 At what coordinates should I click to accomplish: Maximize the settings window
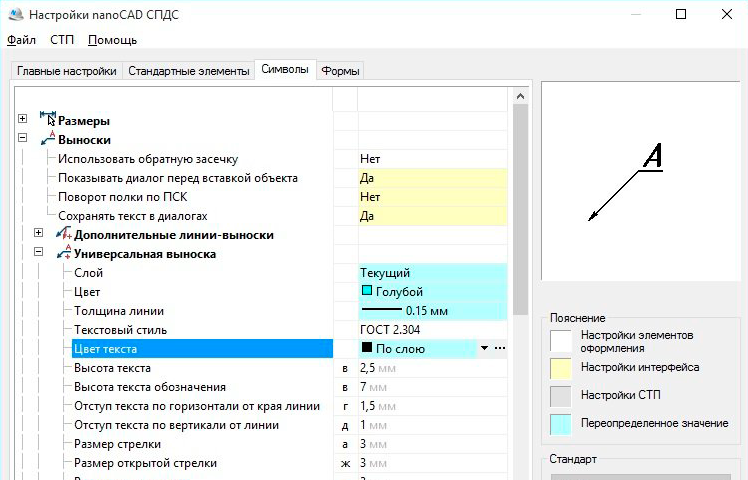point(681,14)
